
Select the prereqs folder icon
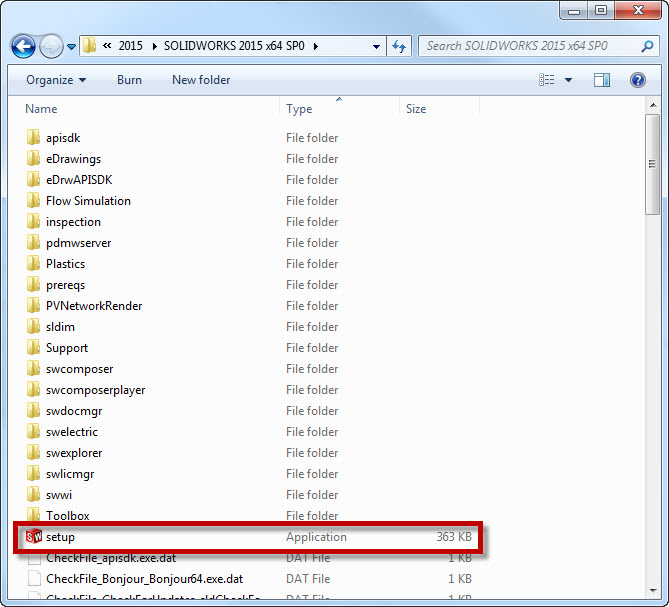coord(33,284)
